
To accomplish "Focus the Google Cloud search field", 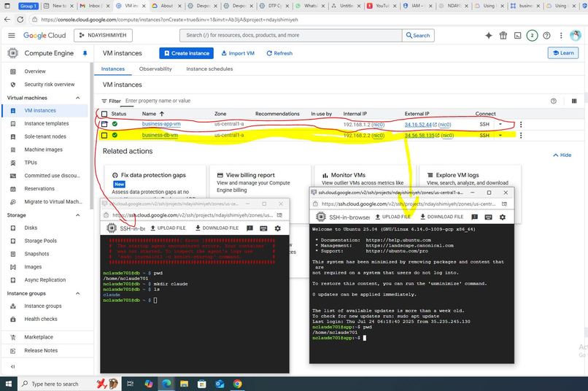I will point(290,35).
